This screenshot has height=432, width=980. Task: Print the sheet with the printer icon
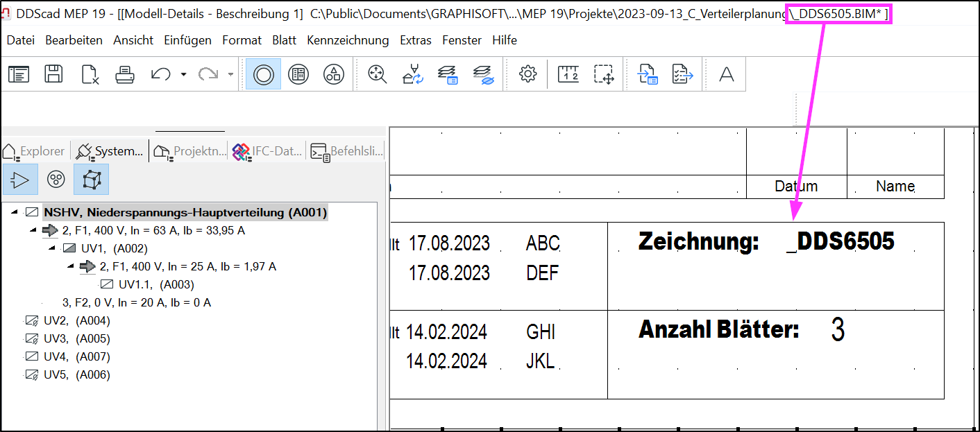125,74
